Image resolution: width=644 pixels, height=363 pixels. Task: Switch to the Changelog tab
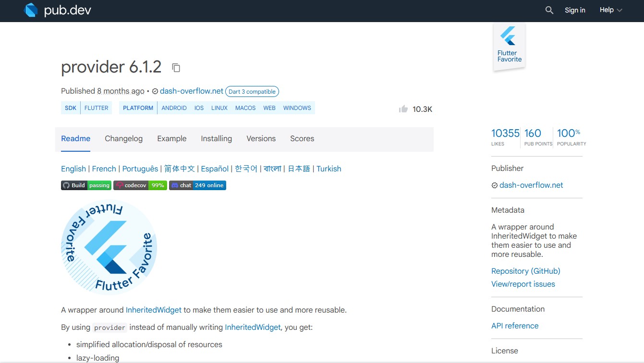pyautogui.click(x=124, y=138)
